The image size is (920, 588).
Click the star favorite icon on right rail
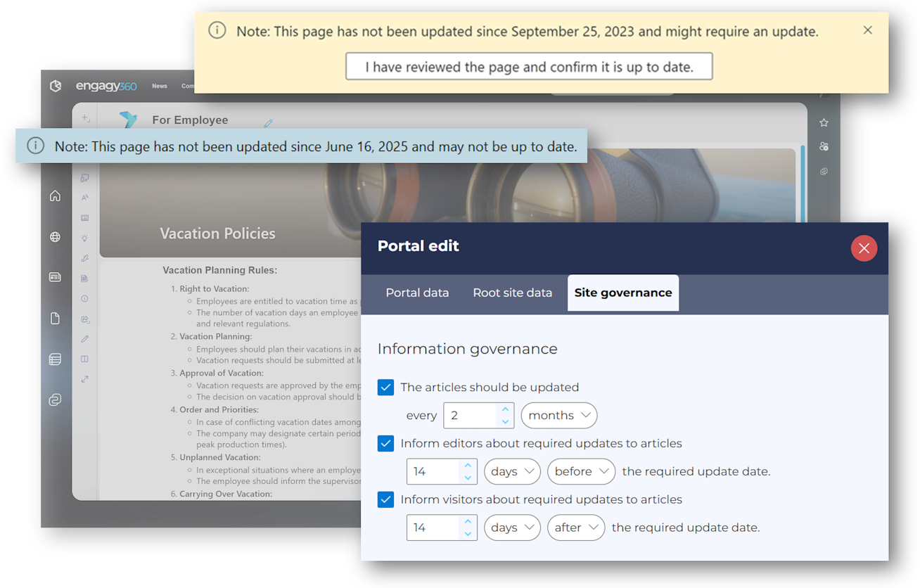pos(824,123)
